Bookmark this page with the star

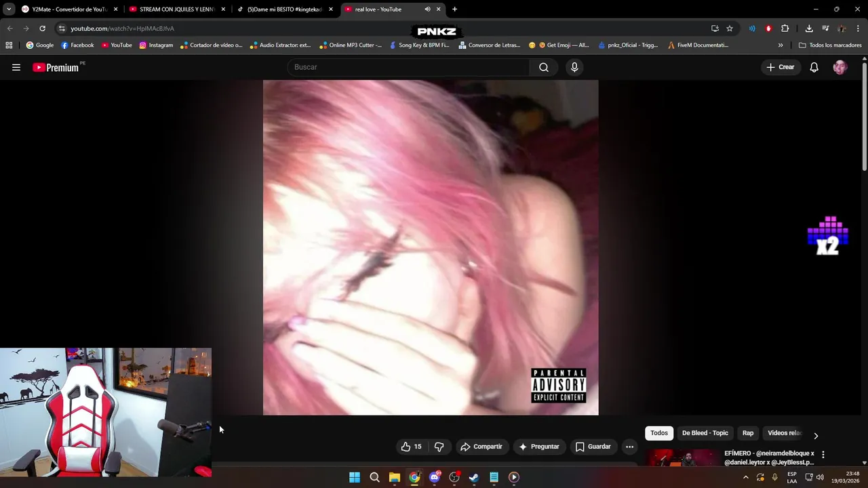(x=730, y=28)
